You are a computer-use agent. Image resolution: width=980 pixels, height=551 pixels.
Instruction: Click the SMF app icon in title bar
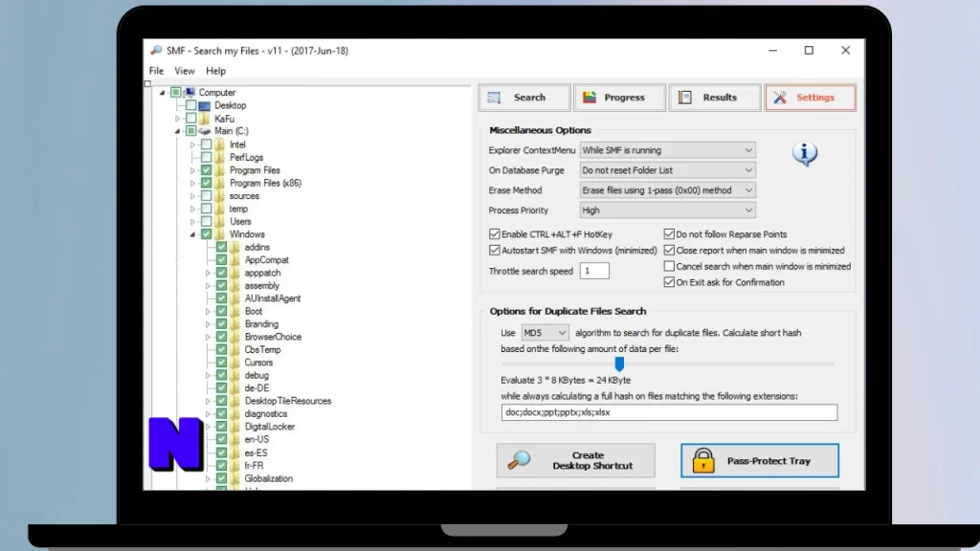[156, 51]
